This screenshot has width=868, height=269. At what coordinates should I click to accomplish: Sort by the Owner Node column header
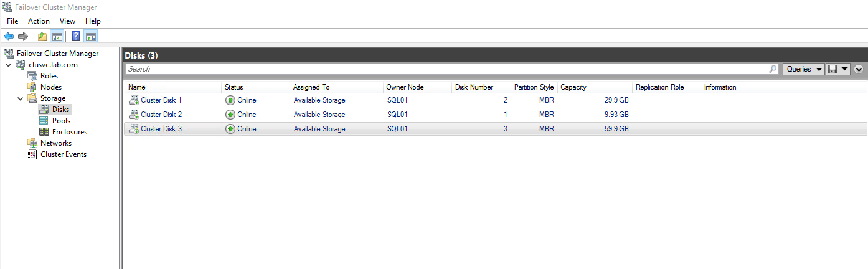coord(417,87)
